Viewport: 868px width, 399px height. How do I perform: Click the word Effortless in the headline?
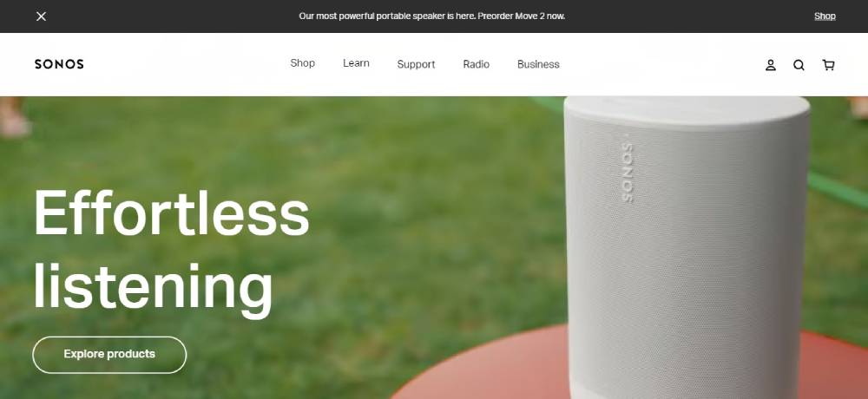point(172,213)
